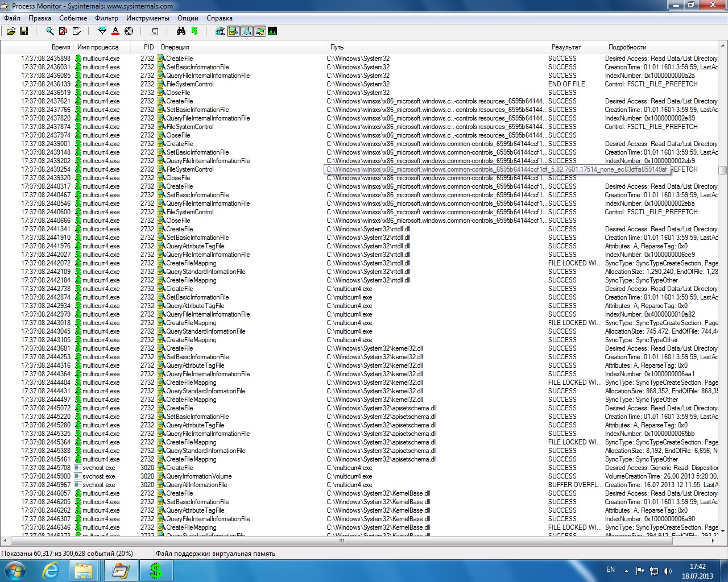728x582 pixels.
Task: Click the status text 'Файл поддержки: виртуальная память'
Action: [216, 554]
